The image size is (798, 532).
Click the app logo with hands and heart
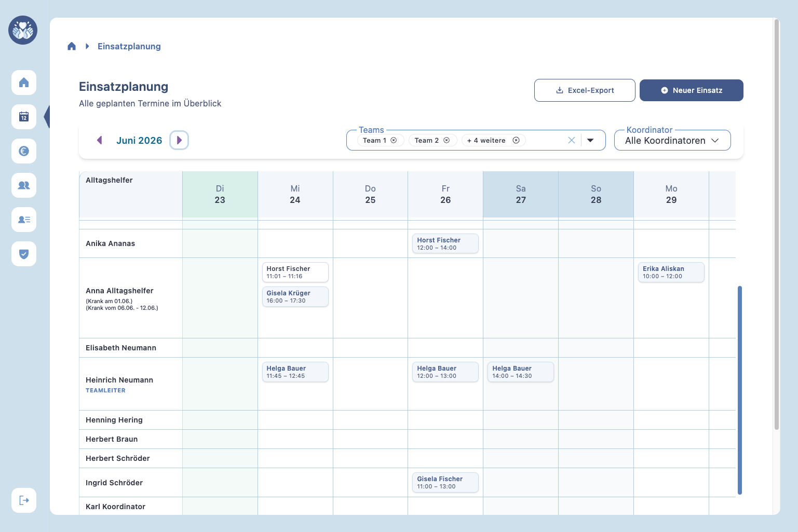coord(23,30)
